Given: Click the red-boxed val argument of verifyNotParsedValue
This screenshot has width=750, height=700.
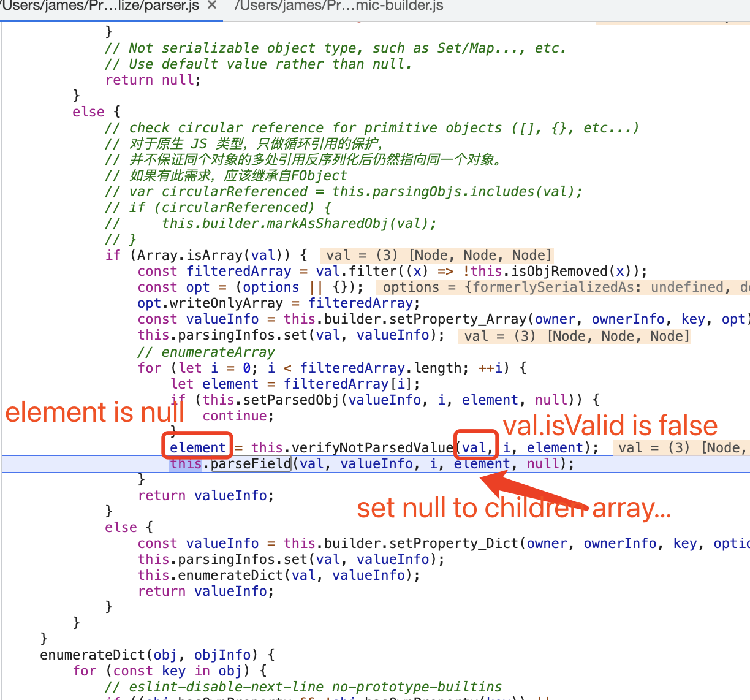Looking at the screenshot, I should coord(475,447).
